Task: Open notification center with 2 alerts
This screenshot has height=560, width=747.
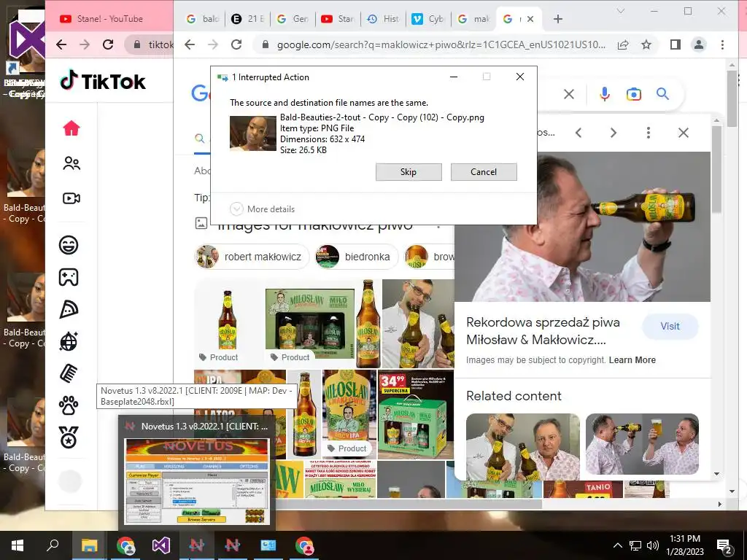Action: 724,547
